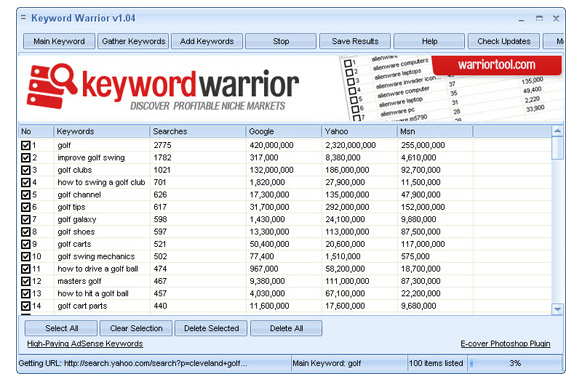Click the scrollbar down arrow
582x382 pixels.
click(x=558, y=309)
